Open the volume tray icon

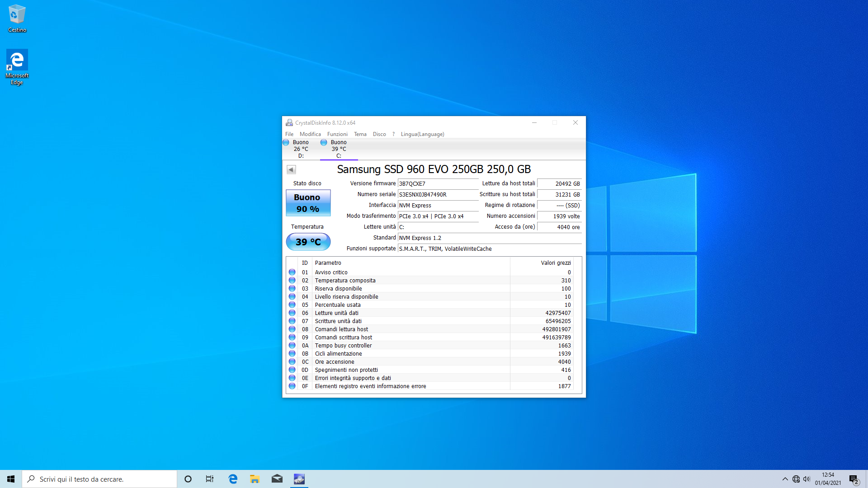coord(807,479)
